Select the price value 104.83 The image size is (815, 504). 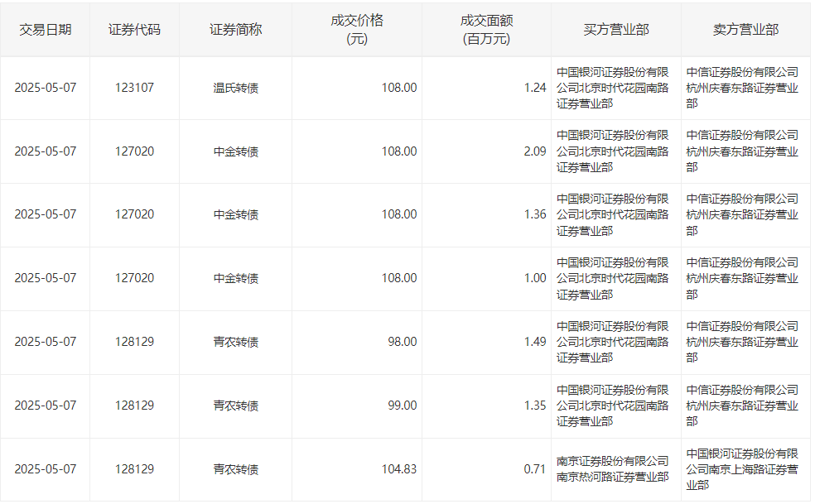click(399, 469)
